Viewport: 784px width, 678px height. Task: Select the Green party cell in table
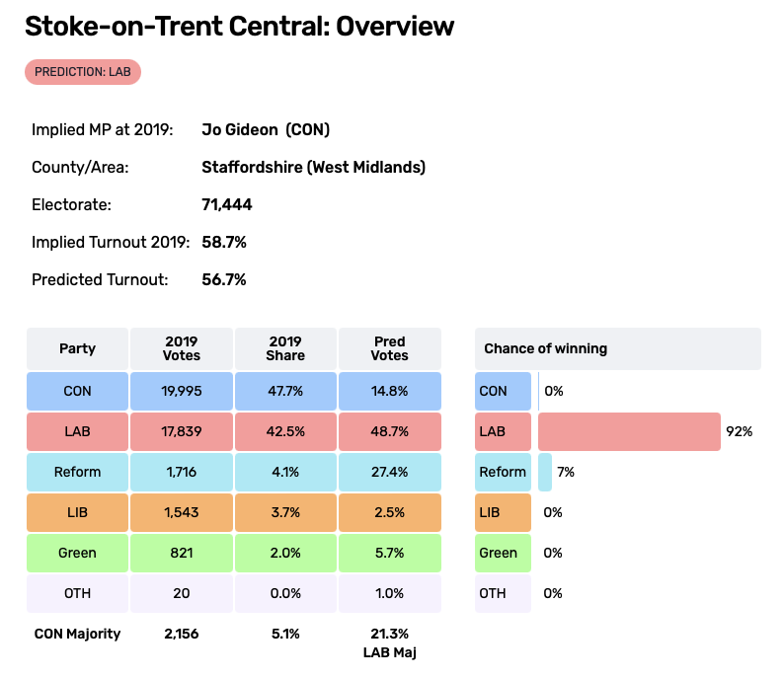[77, 553]
